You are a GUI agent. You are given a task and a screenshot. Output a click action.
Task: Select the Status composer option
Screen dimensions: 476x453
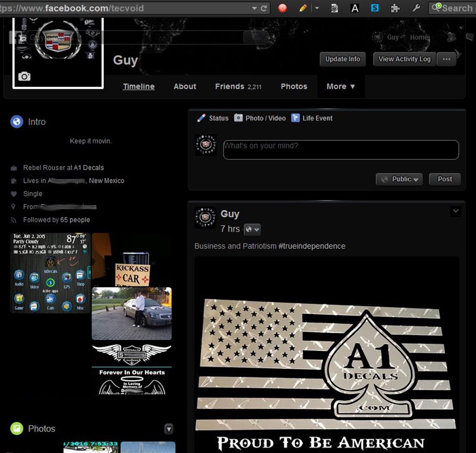pos(213,118)
